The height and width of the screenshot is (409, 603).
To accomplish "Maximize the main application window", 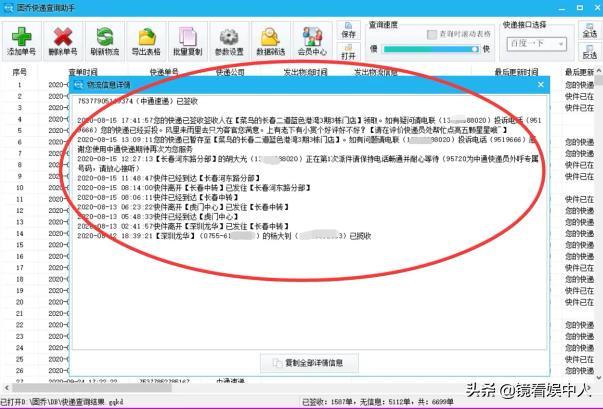I will (x=580, y=7).
